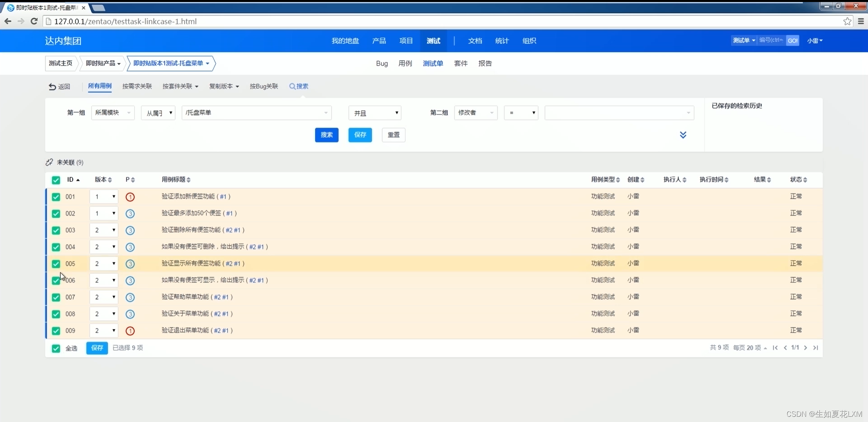Screen dimensions: 868x422
Task: Go to first page pagination icon
Action: pos(775,348)
